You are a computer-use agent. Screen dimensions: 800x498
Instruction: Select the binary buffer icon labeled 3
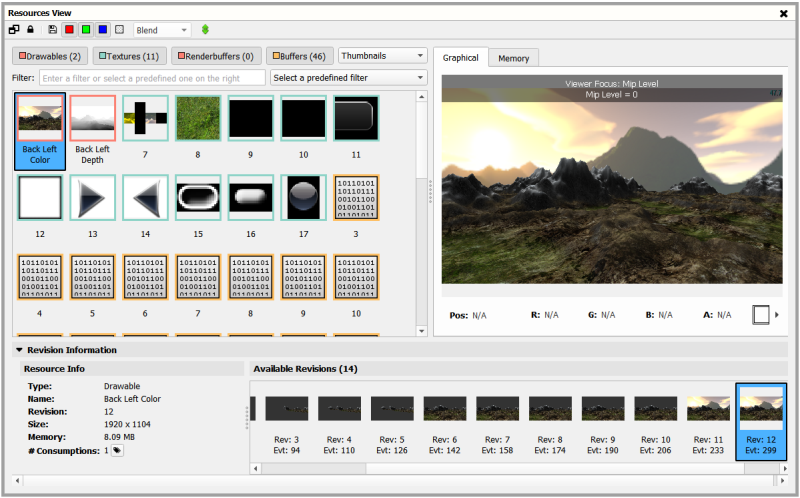point(356,197)
